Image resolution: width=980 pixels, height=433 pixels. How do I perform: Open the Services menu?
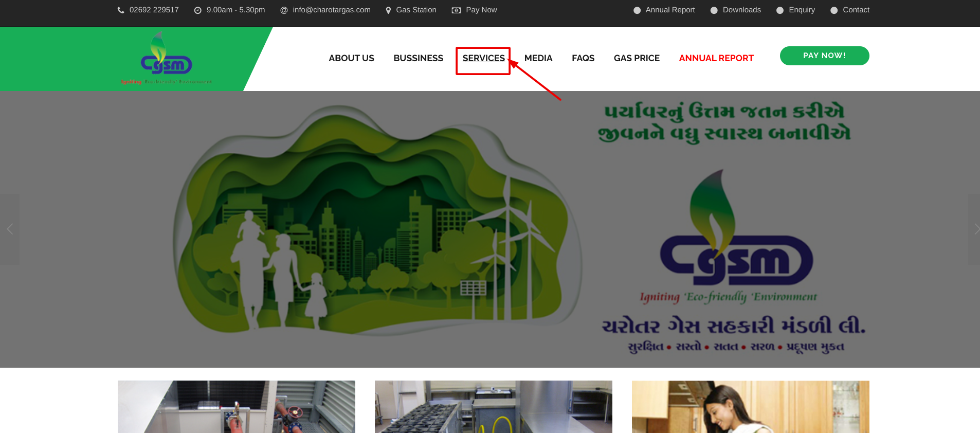[483, 58]
